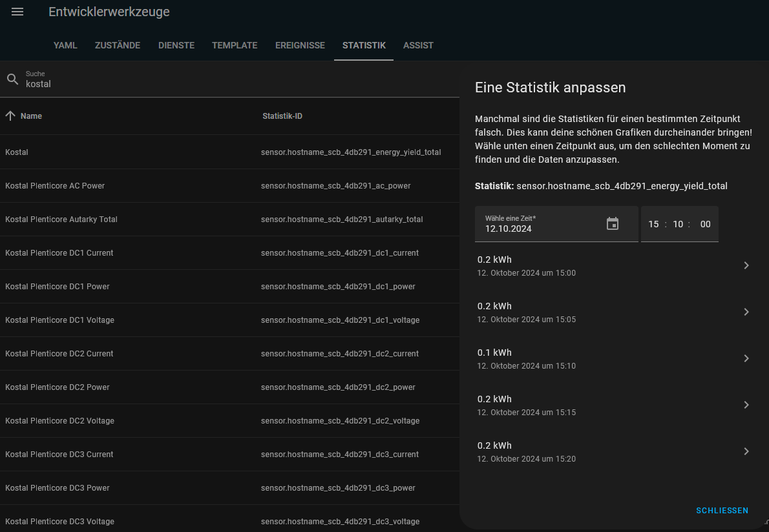
Task: Open the 0.1 kWh entry at 15:10
Action: pos(614,358)
